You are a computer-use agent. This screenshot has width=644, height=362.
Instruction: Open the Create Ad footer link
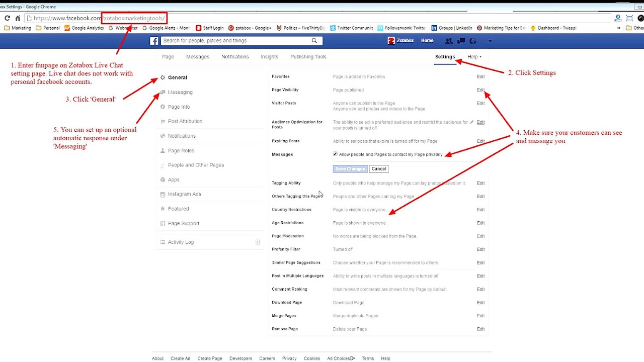(180, 358)
